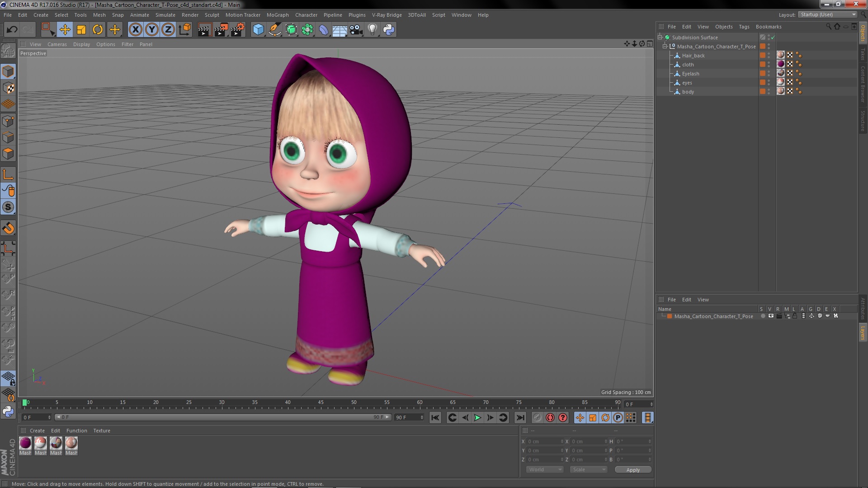868x488 pixels.
Task: Toggle Position keyframe recording
Action: pos(580,418)
